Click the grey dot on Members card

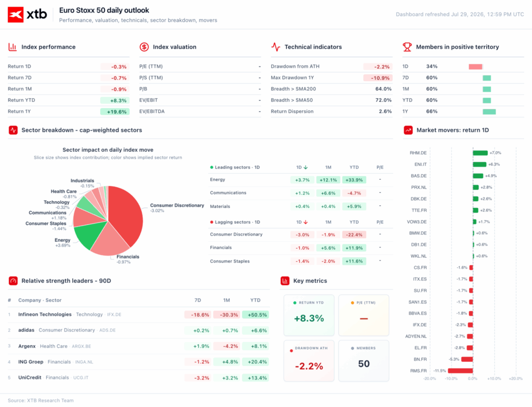pos(352,348)
